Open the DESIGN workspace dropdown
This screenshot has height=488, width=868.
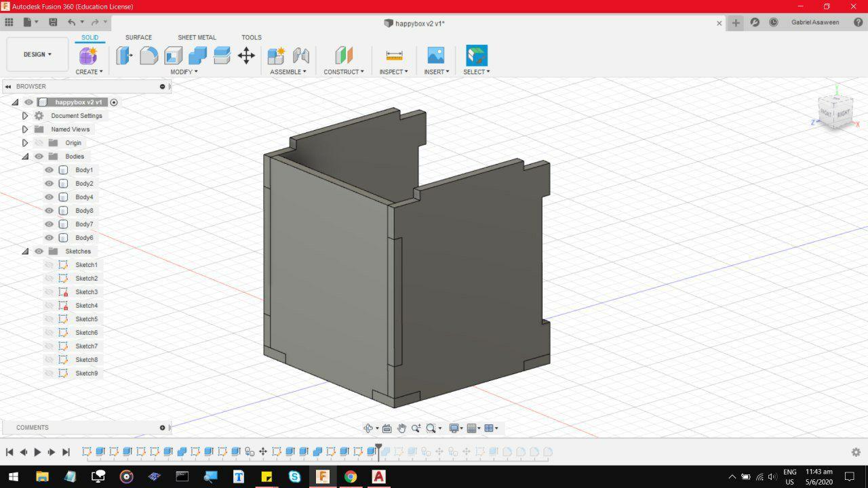pos(37,54)
